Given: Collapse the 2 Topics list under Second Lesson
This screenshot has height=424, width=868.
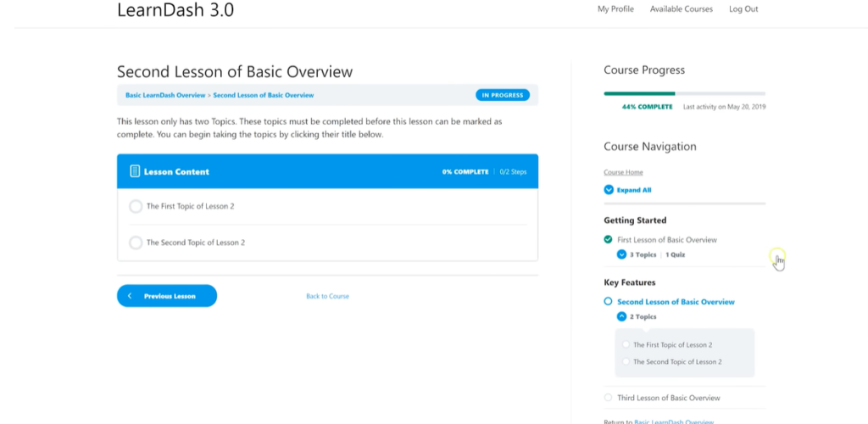Looking at the screenshot, I should [621, 316].
